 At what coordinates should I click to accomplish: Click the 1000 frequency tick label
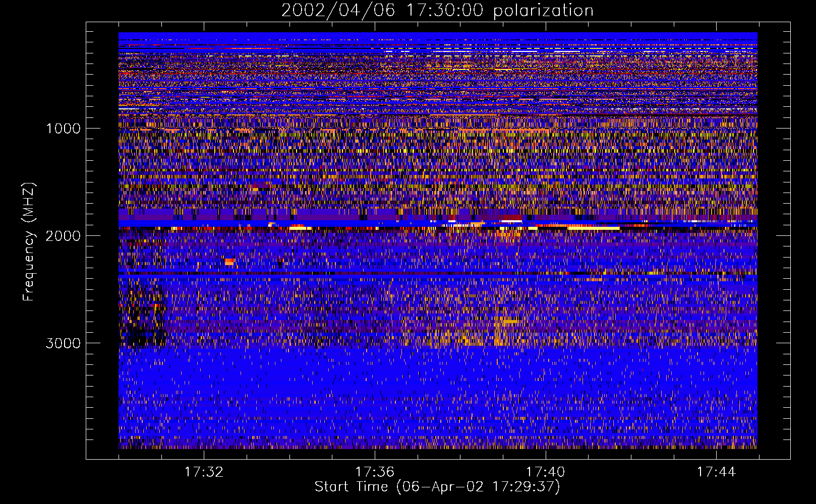pos(63,129)
